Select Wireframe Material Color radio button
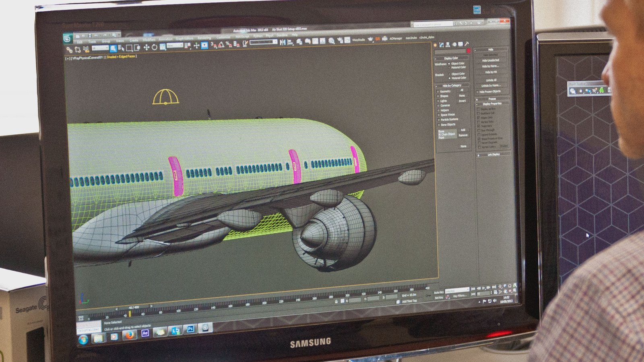 coord(449,68)
